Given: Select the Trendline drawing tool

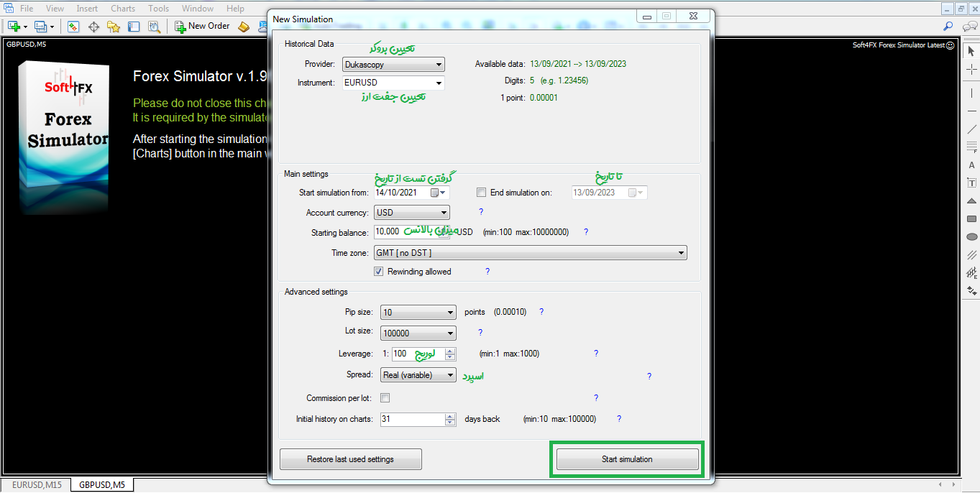Looking at the screenshot, I should (972, 129).
